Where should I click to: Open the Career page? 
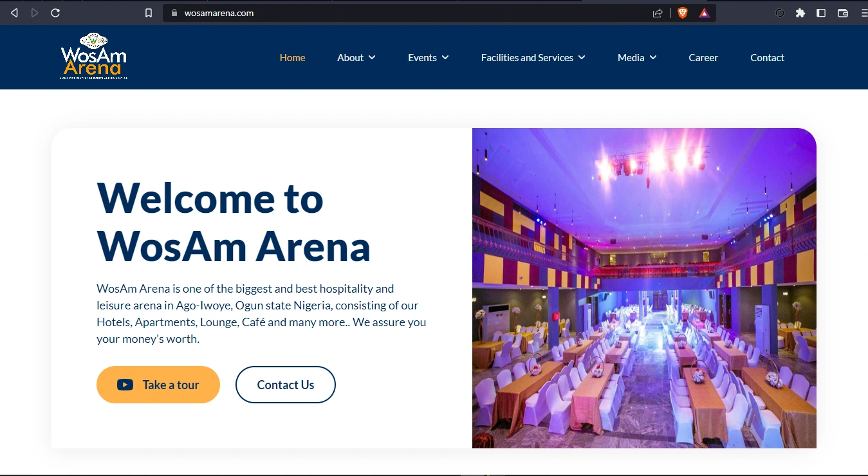(703, 58)
